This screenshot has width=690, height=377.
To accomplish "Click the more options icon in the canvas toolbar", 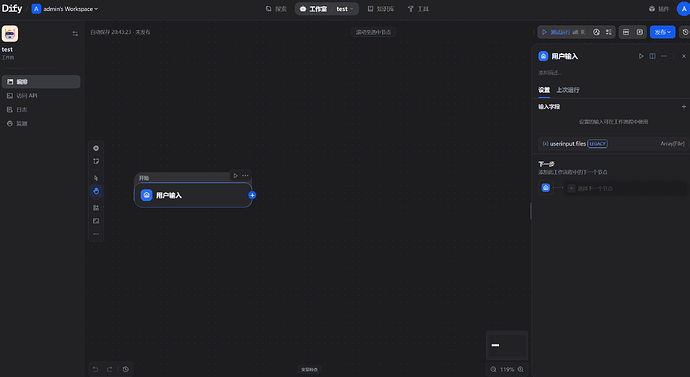I will click(96, 234).
